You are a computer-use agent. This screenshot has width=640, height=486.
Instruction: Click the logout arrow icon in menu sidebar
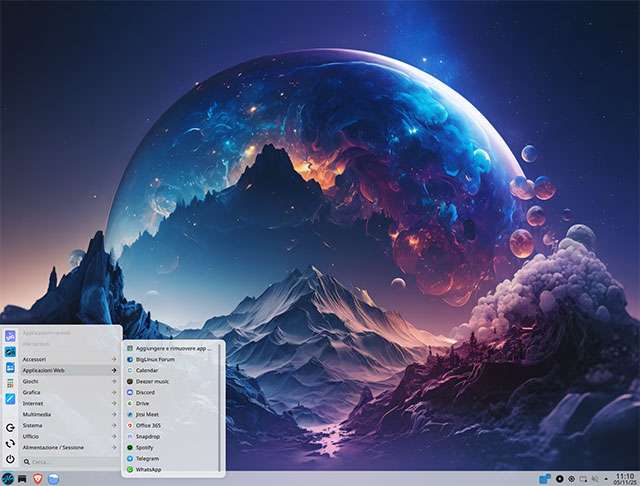click(10, 427)
